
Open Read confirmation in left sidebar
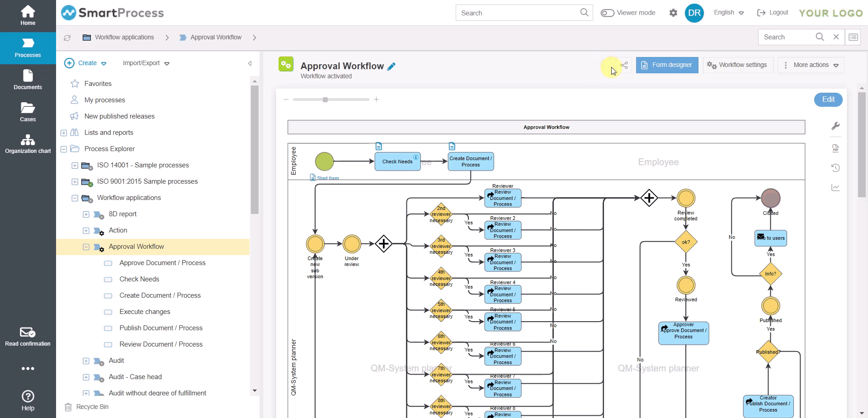pos(28,337)
